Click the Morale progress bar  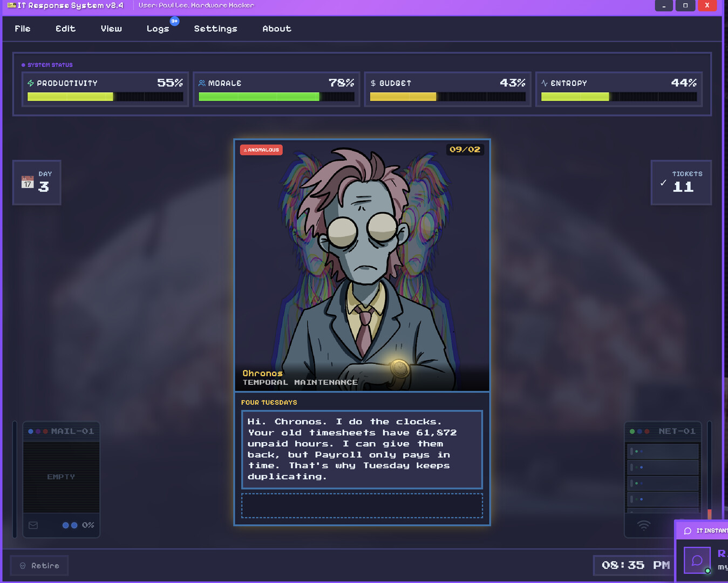tap(276, 97)
